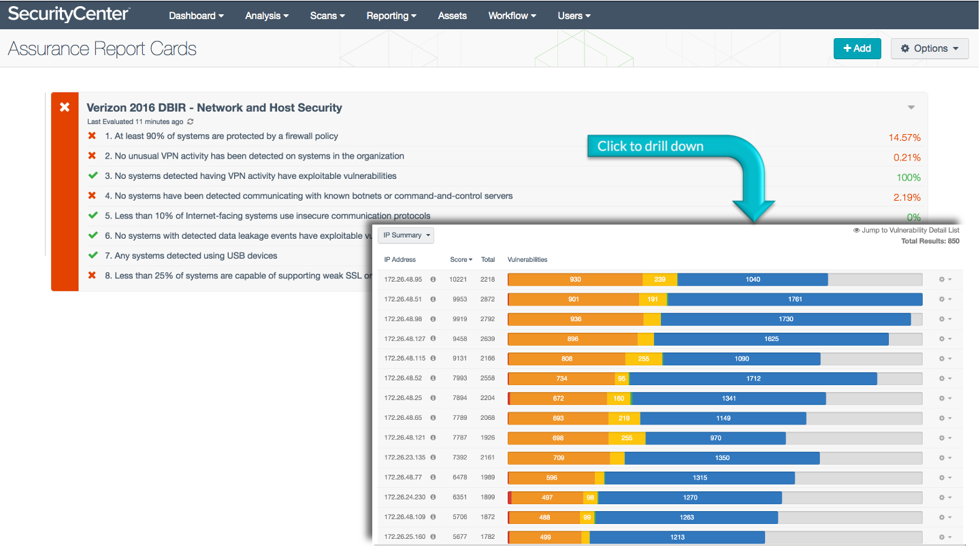The width and height of the screenshot is (980, 558).
Task: Click the info icon next to 172.26.48.98
Action: tap(433, 318)
